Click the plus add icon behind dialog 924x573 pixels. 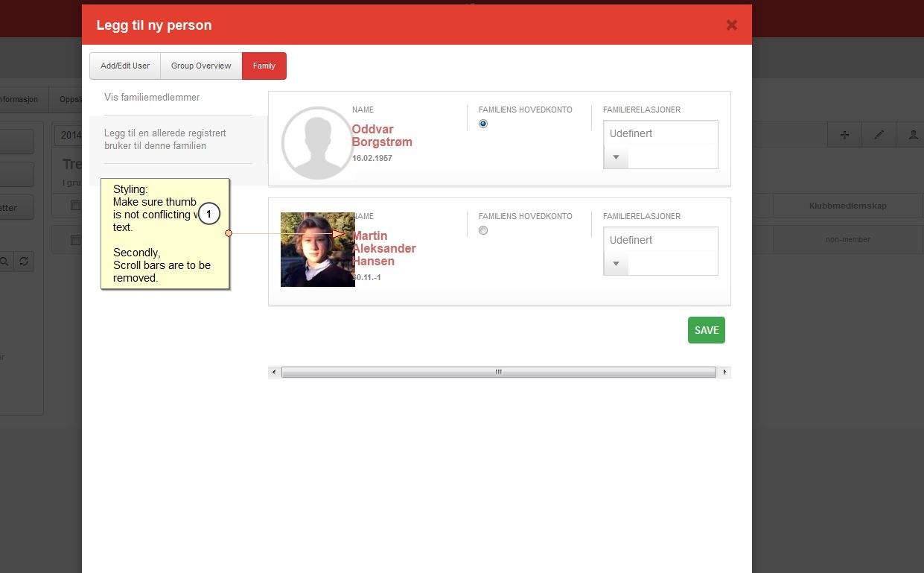[x=844, y=135]
